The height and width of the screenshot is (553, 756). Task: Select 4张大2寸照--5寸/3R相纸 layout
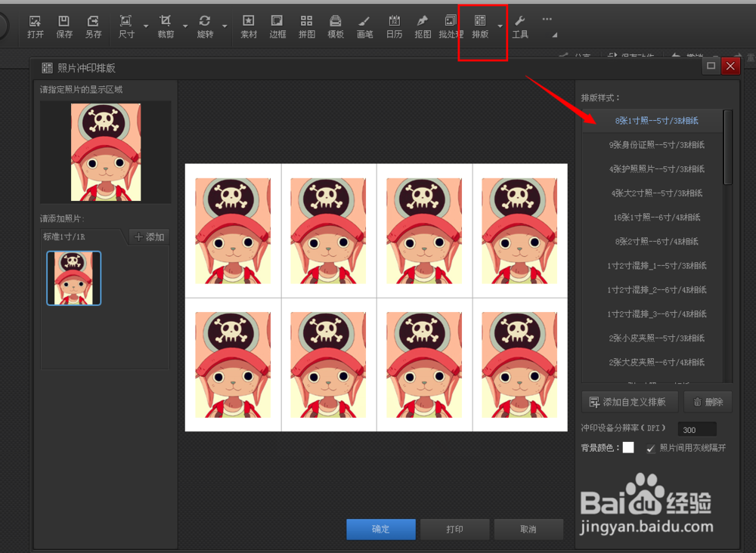[652, 193]
